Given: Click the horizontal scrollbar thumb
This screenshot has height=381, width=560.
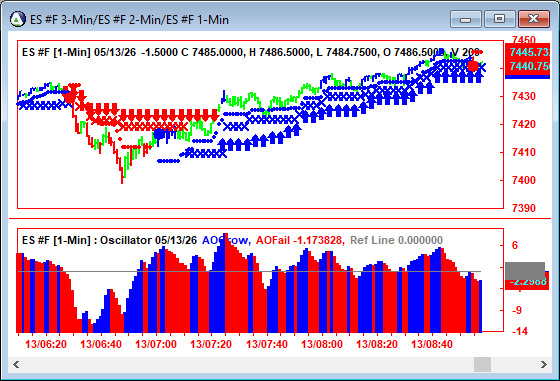Looking at the screenshot, I should [x=482, y=365].
